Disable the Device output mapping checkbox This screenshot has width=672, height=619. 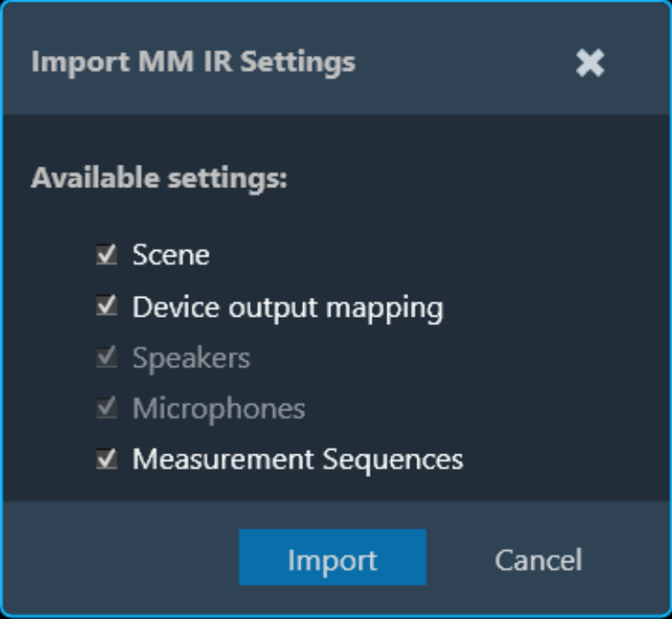click(107, 305)
